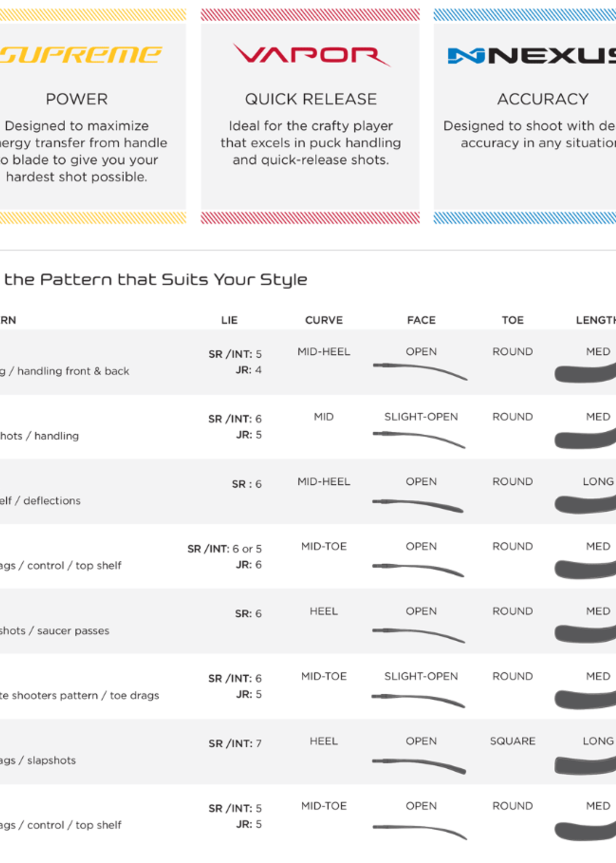Viewport: 616px width, 863px height.
Task: Click the TOE column header
Action: pos(512,320)
